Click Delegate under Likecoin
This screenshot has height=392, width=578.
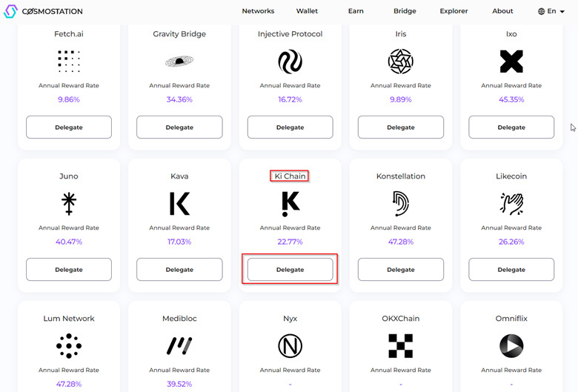pos(511,270)
